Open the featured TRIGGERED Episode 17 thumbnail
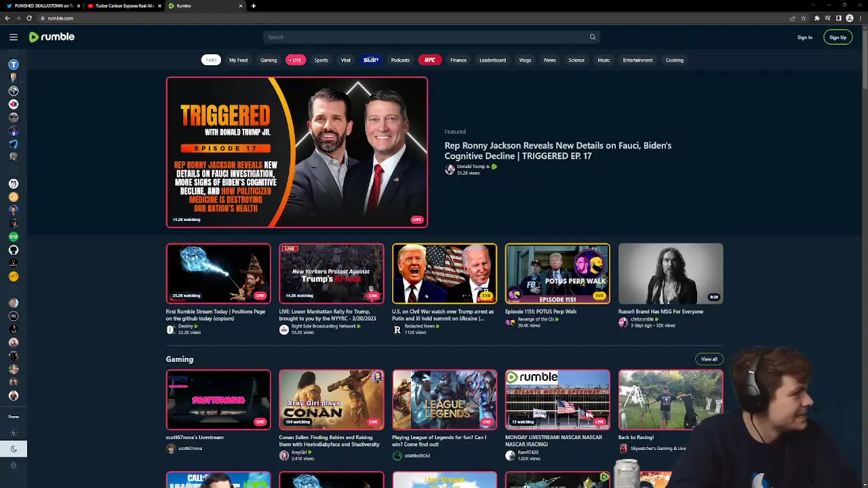 click(297, 152)
